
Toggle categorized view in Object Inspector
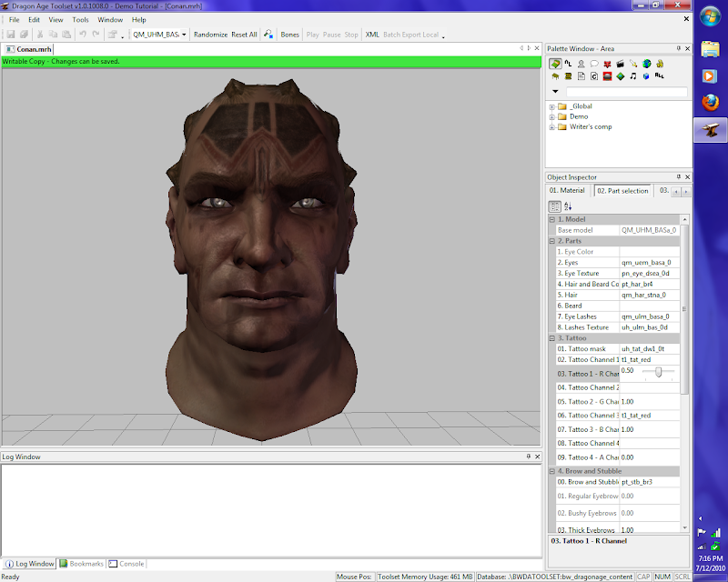[x=555, y=206]
